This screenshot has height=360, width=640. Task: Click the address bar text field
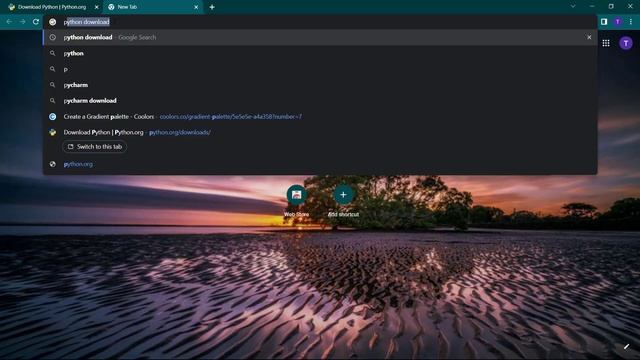(320, 22)
